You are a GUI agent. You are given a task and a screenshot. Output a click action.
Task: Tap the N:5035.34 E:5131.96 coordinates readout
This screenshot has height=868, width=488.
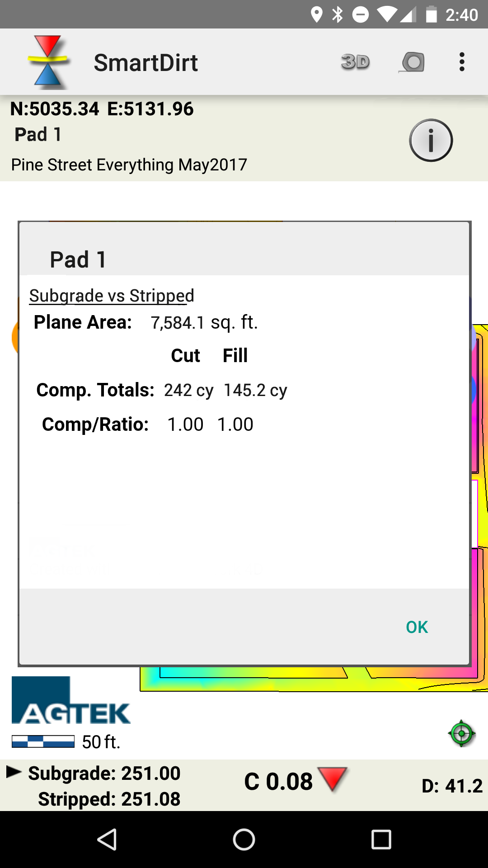pyautogui.click(x=102, y=109)
